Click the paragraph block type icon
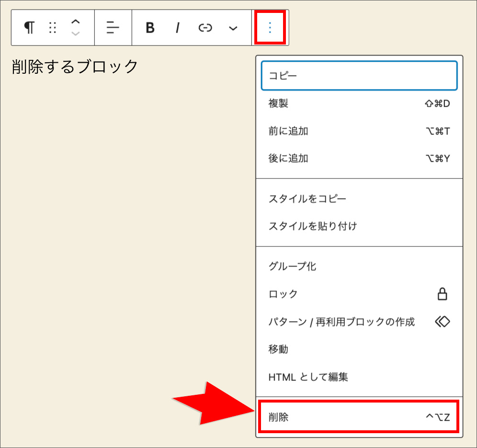 pos(29,28)
